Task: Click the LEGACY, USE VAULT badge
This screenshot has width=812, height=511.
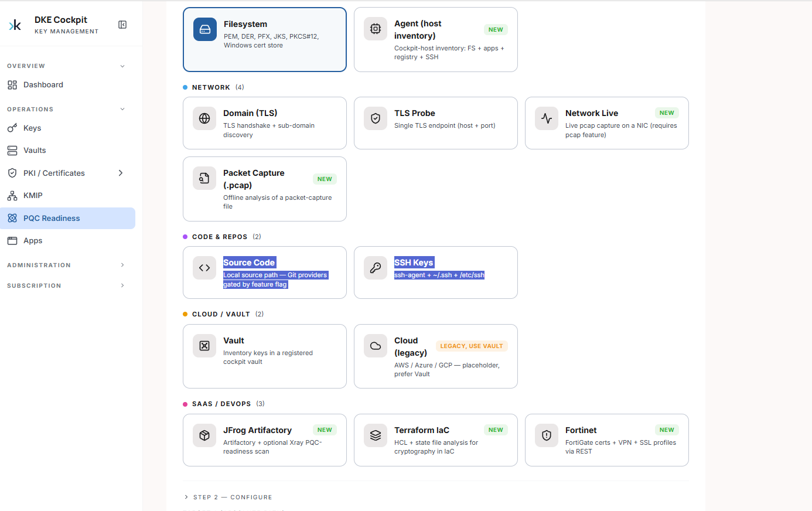Action: pos(472,346)
